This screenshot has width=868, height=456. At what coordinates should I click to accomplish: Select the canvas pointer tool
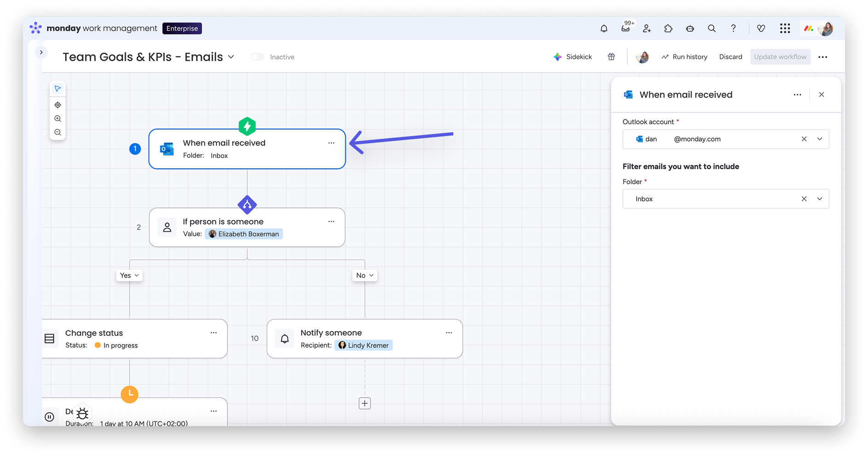(x=57, y=89)
